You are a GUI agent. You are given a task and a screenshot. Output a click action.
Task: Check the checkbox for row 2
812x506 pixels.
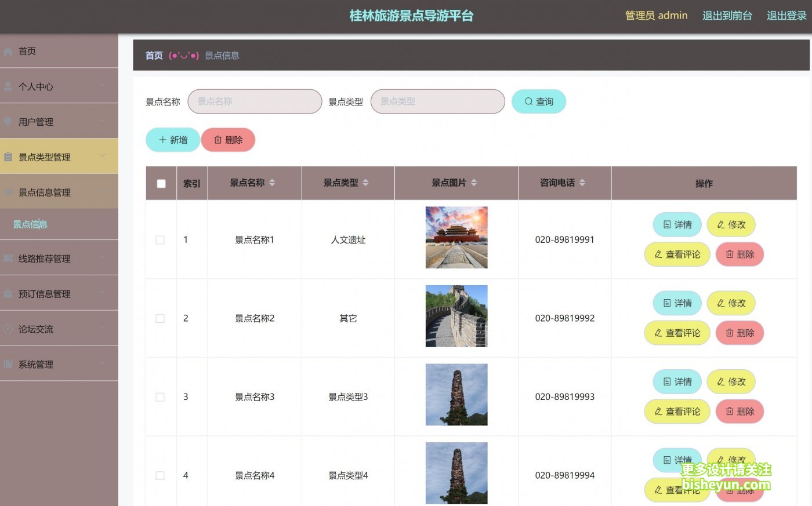161,318
